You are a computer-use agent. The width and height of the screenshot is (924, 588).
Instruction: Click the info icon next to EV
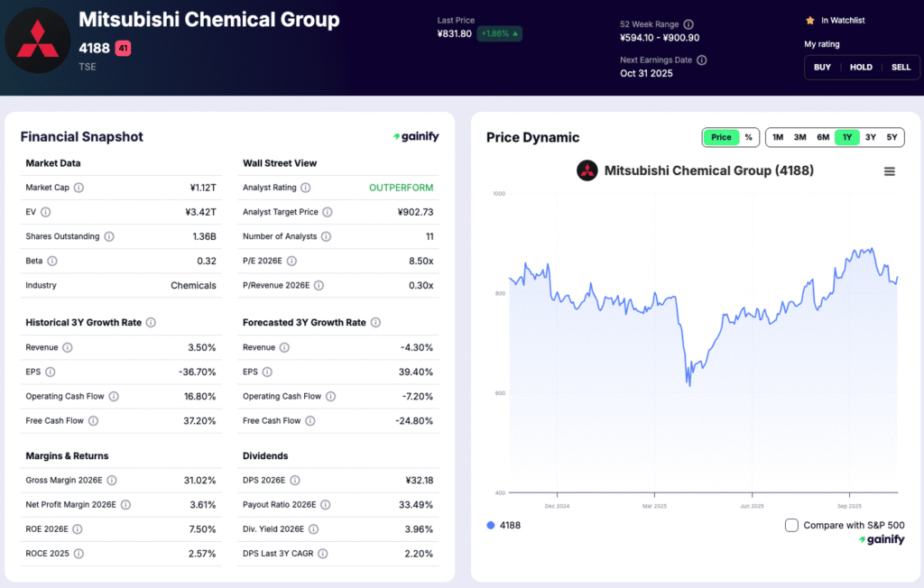coord(45,212)
